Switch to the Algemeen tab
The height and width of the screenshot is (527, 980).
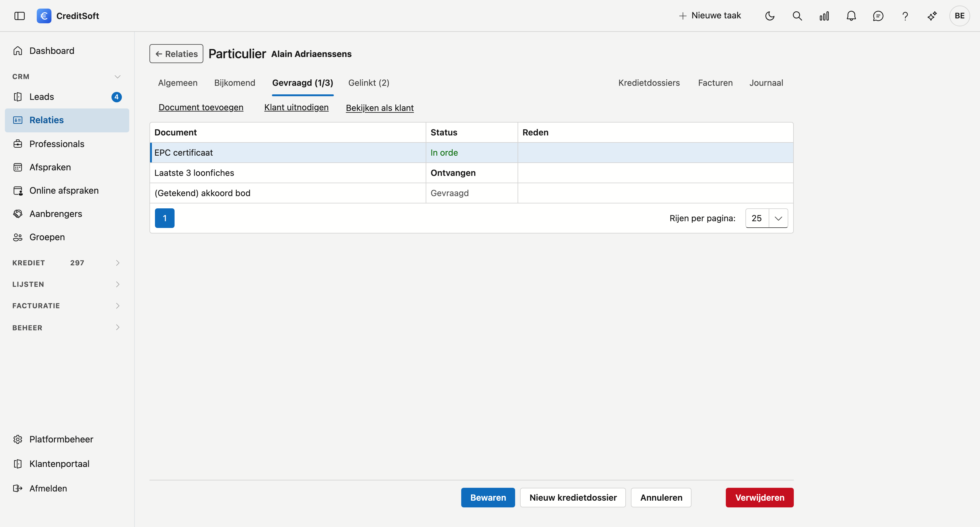tap(178, 82)
